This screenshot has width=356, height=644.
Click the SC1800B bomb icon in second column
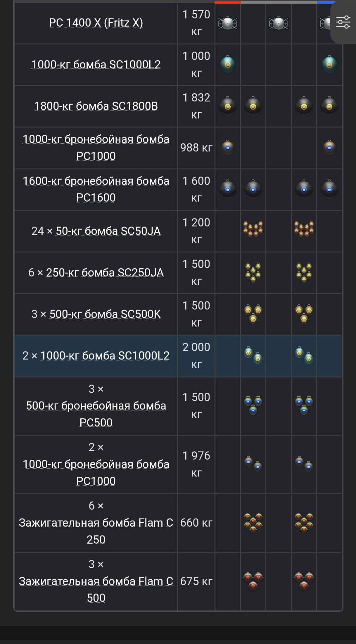(253, 106)
